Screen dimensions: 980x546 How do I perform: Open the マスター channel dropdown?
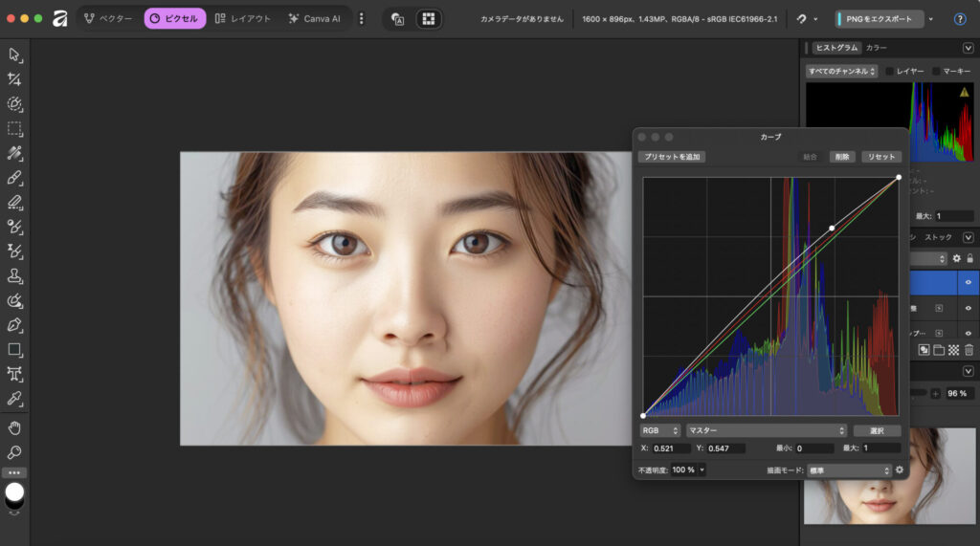click(x=766, y=431)
